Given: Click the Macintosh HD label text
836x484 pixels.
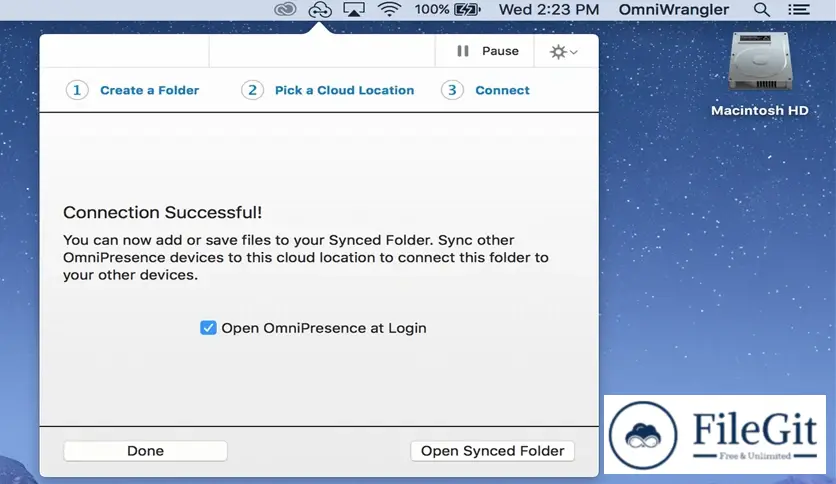Looking at the screenshot, I should point(760,110).
